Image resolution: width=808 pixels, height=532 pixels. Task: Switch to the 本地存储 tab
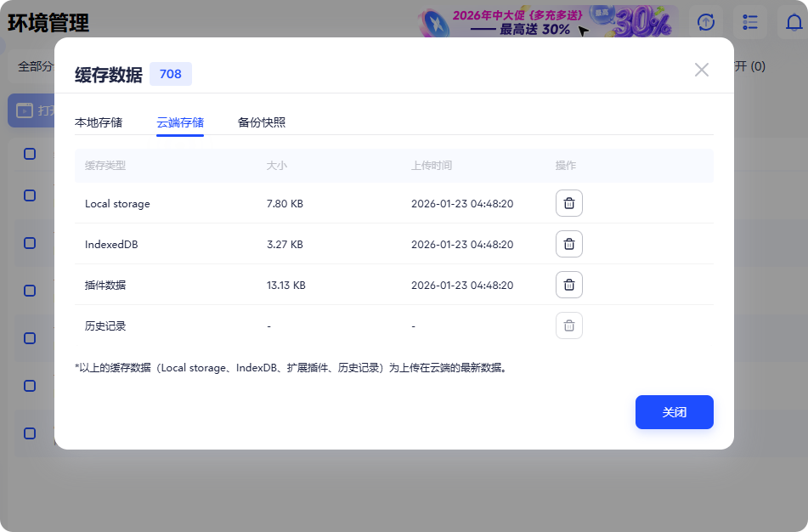pyautogui.click(x=99, y=122)
